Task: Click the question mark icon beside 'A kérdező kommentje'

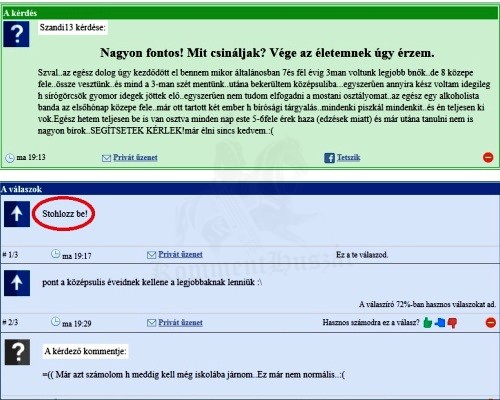Action: point(17,352)
